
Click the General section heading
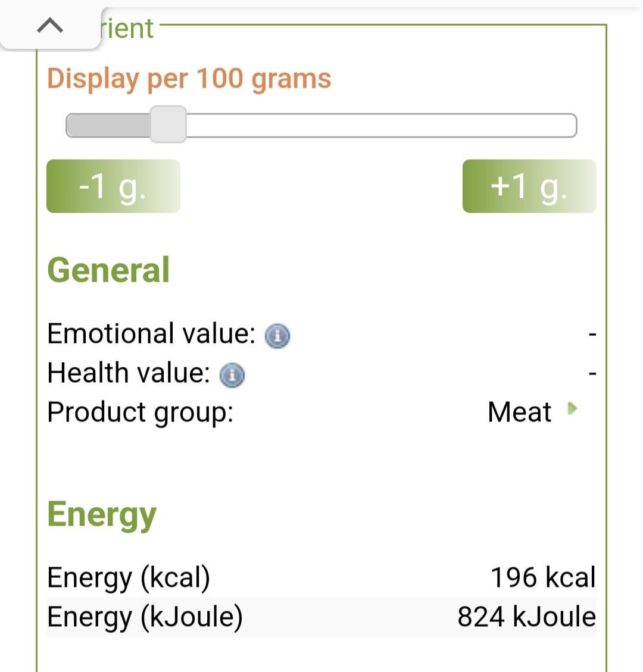pos(108,270)
